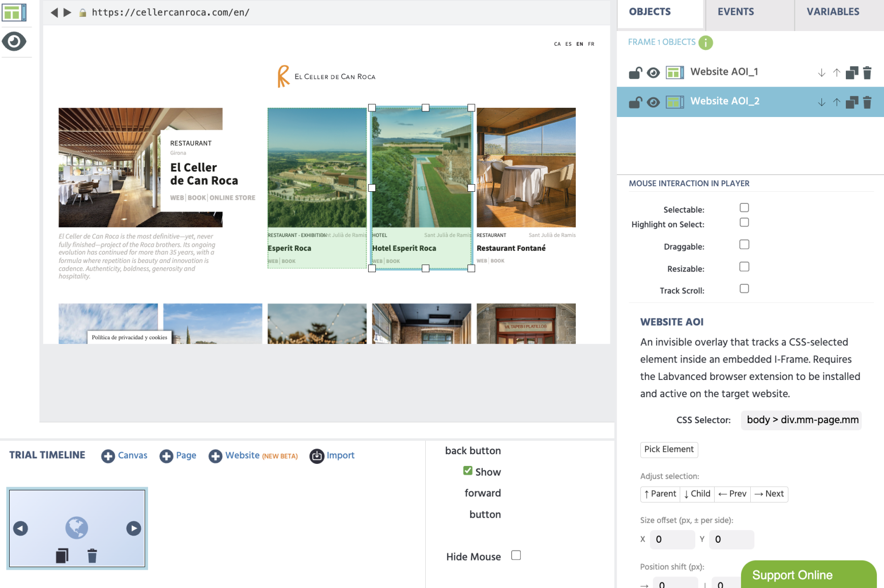Move Website AOI_2 up in order
Screen dimensions: 884x588
[x=837, y=102]
